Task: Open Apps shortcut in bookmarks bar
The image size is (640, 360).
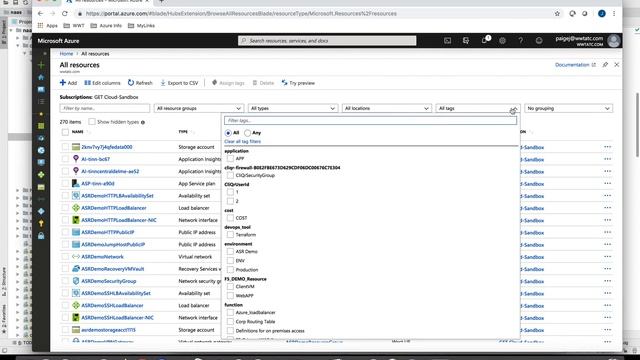Action: tap(48, 26)
